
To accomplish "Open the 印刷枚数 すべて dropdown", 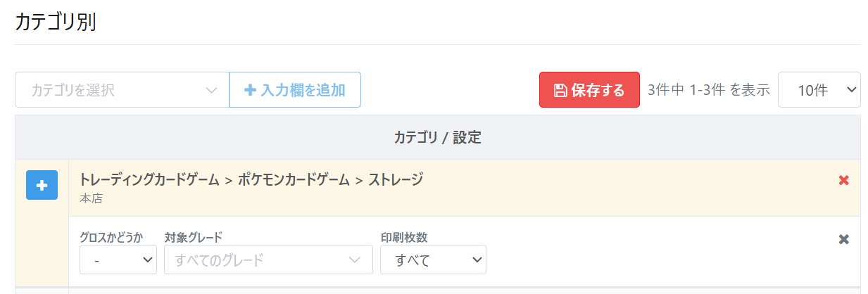I will [433, 260].
